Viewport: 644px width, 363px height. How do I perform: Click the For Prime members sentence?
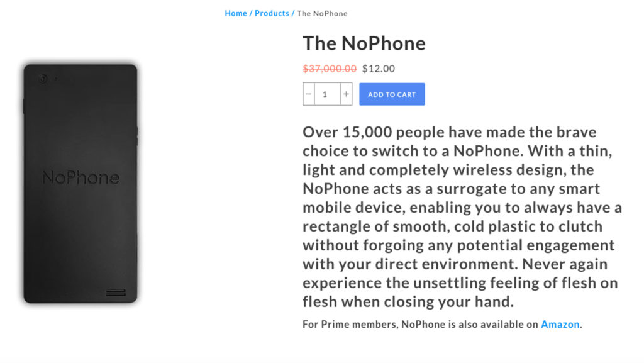pos(442,325)
